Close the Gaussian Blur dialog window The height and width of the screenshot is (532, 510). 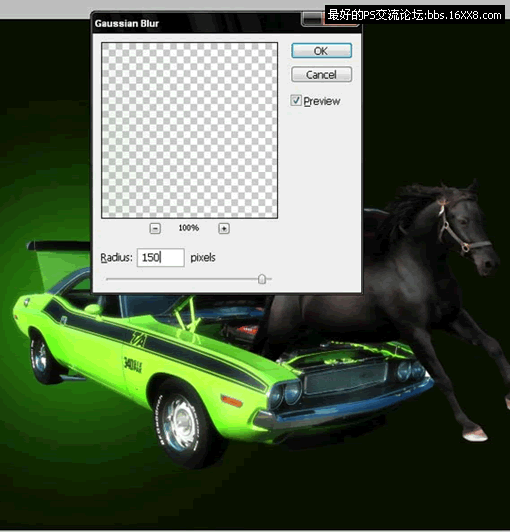coord(341,23)
